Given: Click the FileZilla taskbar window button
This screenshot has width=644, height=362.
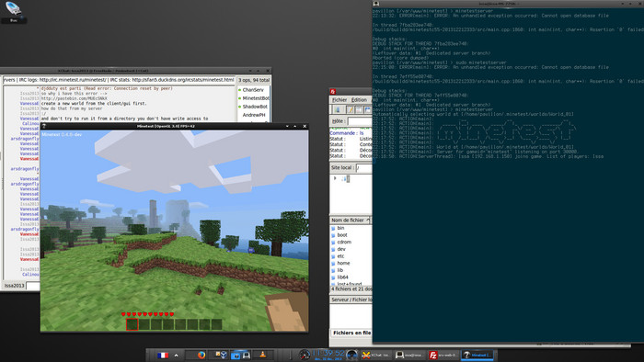Looking at the screenshot, I should pos(443,355).
